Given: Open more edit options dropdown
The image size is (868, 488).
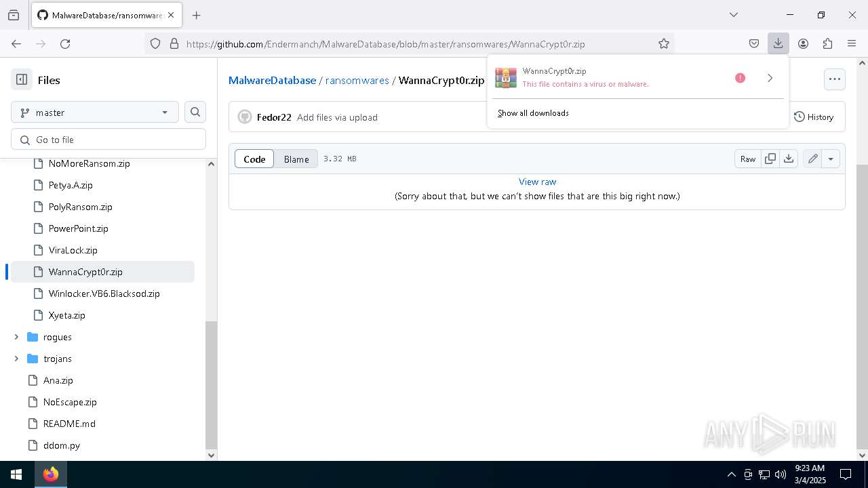Looking at the screenshot, I should point(831,159).
